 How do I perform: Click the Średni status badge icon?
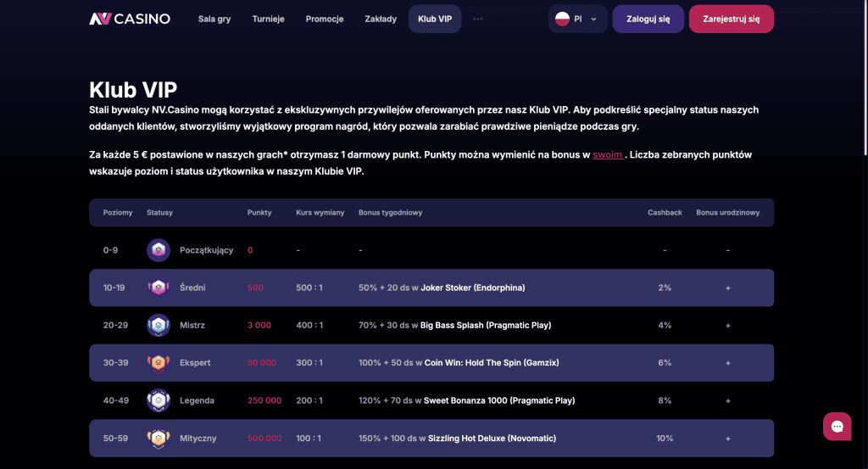[x=159, y=288]
